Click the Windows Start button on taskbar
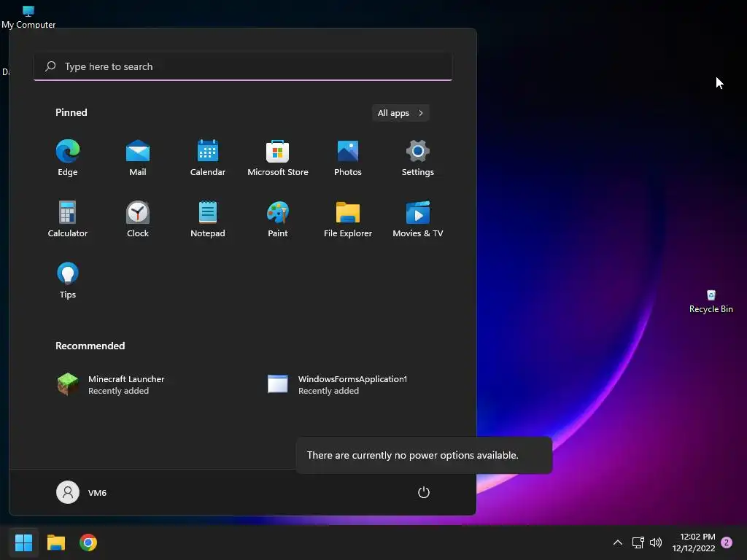747x560 pixels. [x=23, y=542]
